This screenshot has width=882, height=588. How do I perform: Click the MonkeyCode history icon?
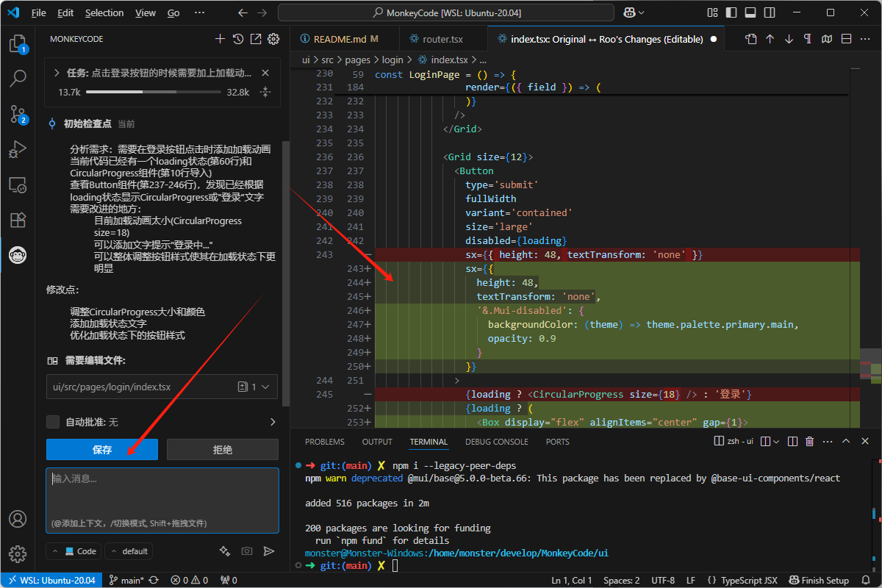click(238, 39)
